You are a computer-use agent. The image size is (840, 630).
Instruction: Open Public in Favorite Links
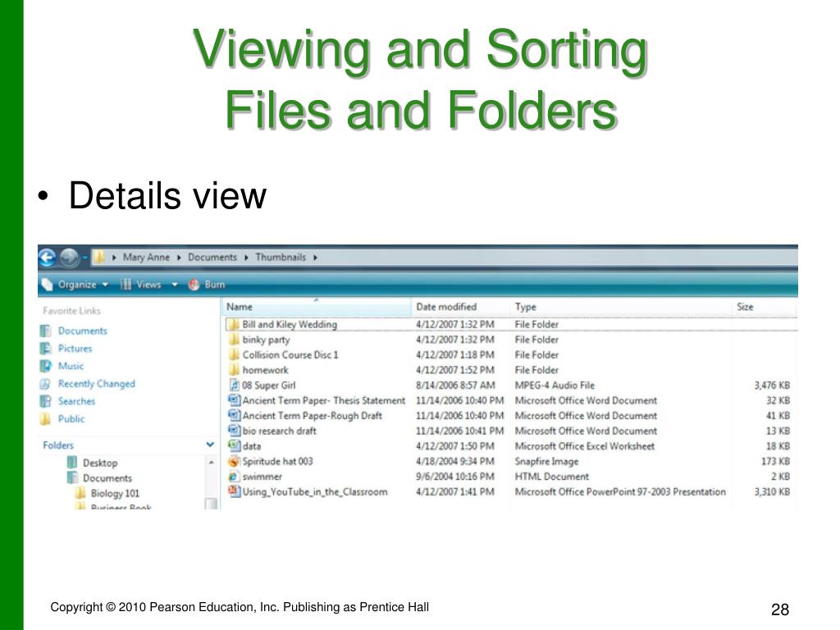(x=71, y=419)
